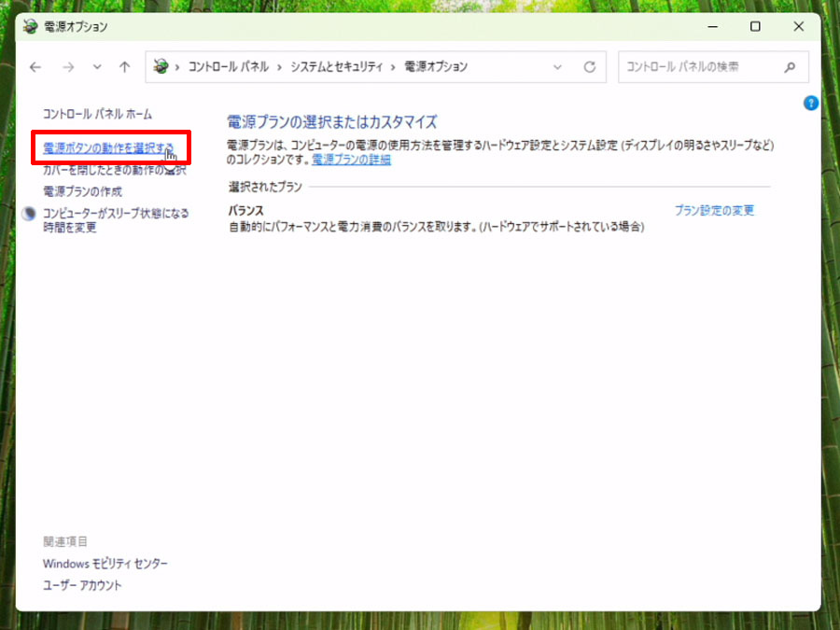Screen dimensions: 840x630
Task: Open コントロール パネル ホーム link
Action: (x=97, y=114)
